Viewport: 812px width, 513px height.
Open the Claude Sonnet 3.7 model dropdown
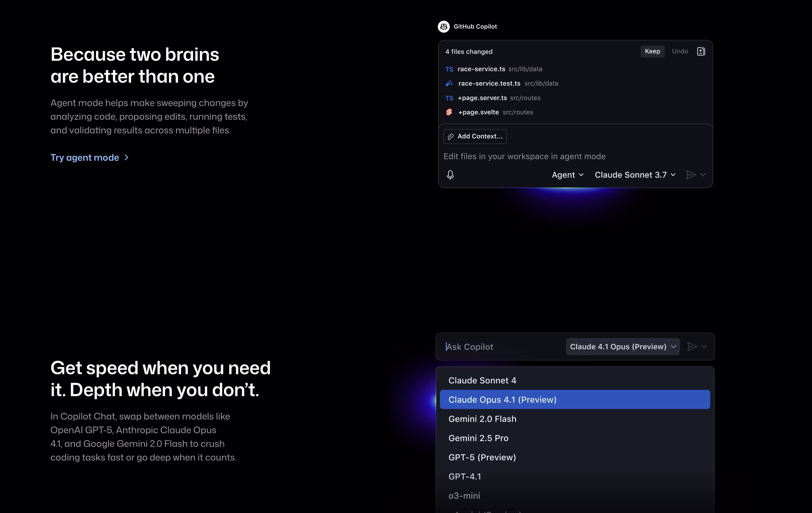(x=635, y=175)
